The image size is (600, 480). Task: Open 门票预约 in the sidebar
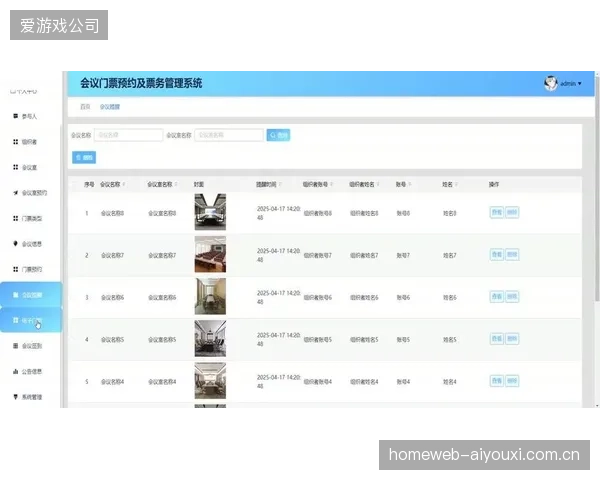coord(31,269)
